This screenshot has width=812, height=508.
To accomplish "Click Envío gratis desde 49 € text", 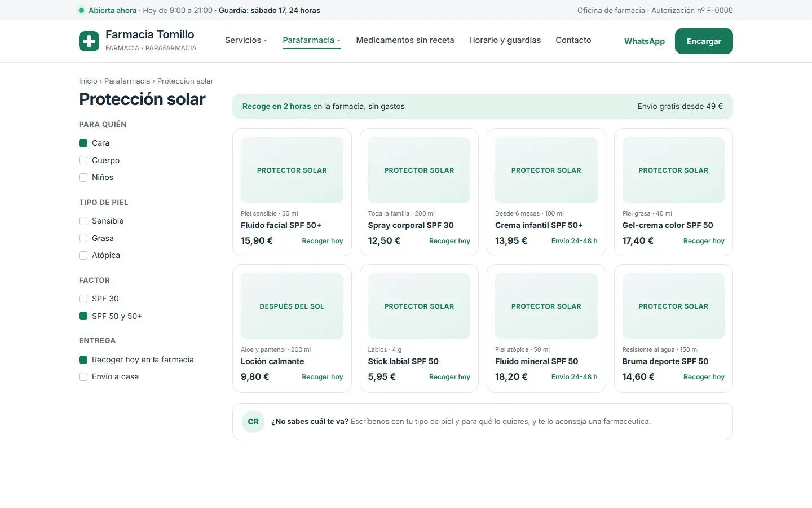I will point(680,106).
